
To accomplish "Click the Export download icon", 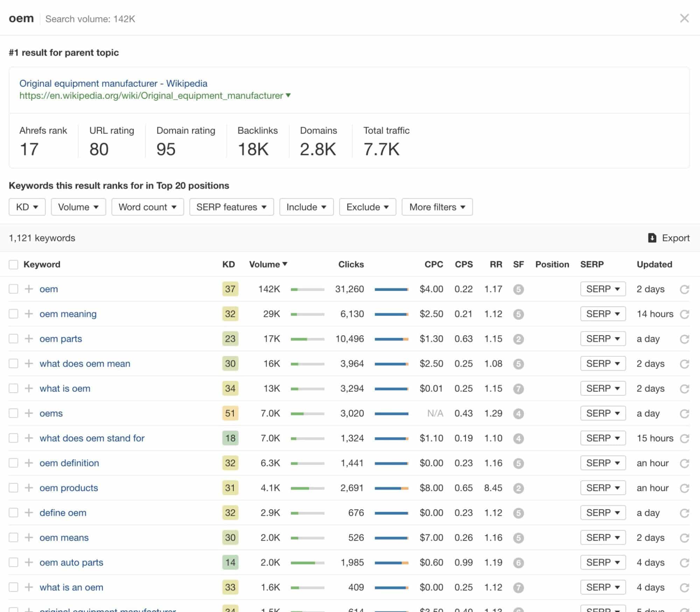I will [x=652, y=238].
